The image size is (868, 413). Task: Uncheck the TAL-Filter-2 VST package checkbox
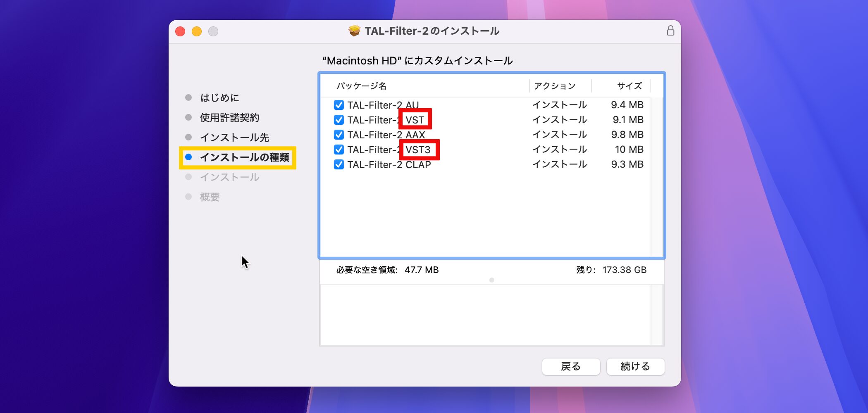(x=339, y=120)
